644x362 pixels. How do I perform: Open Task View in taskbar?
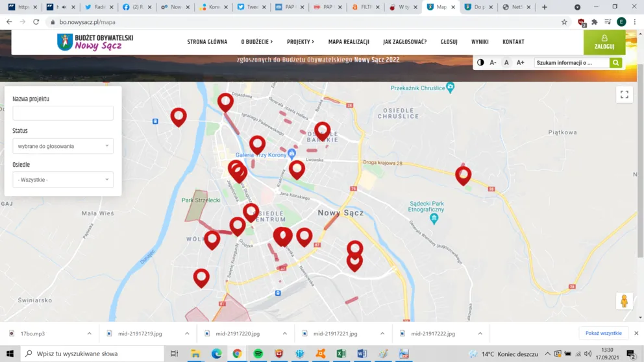(x=174, y=354)
